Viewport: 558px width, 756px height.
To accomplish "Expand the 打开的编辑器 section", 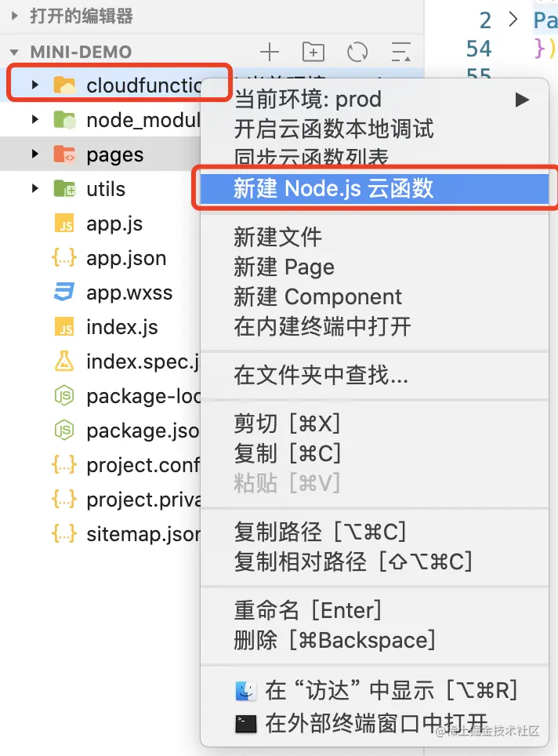I will coord(14,16).
